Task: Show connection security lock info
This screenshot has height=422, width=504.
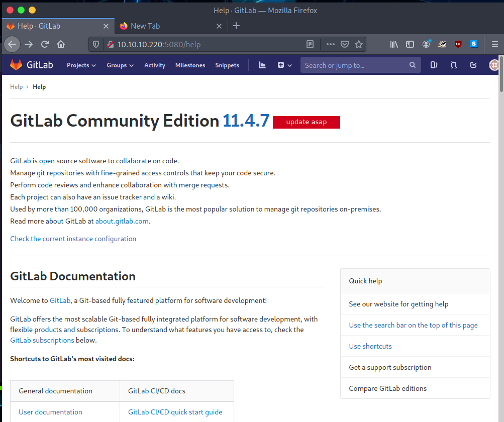Action: coord(111,44)
